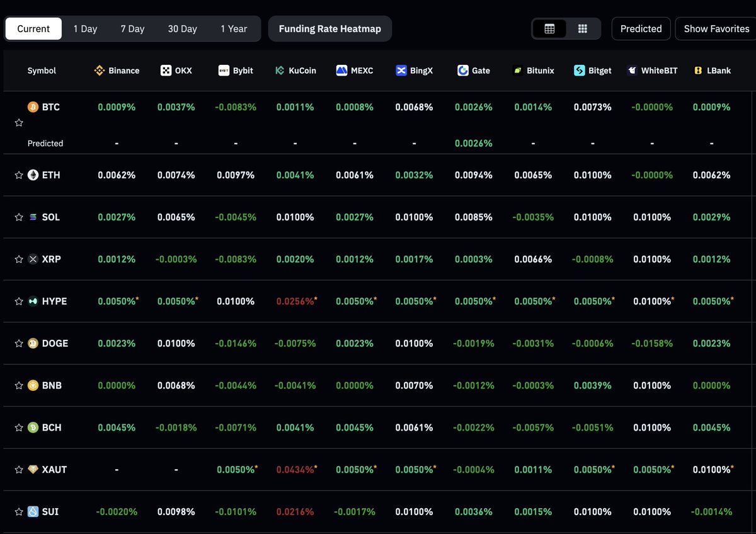This screenshot has width=756, height=534.
Task: Click the XRP coin icon
Action: 33,259
